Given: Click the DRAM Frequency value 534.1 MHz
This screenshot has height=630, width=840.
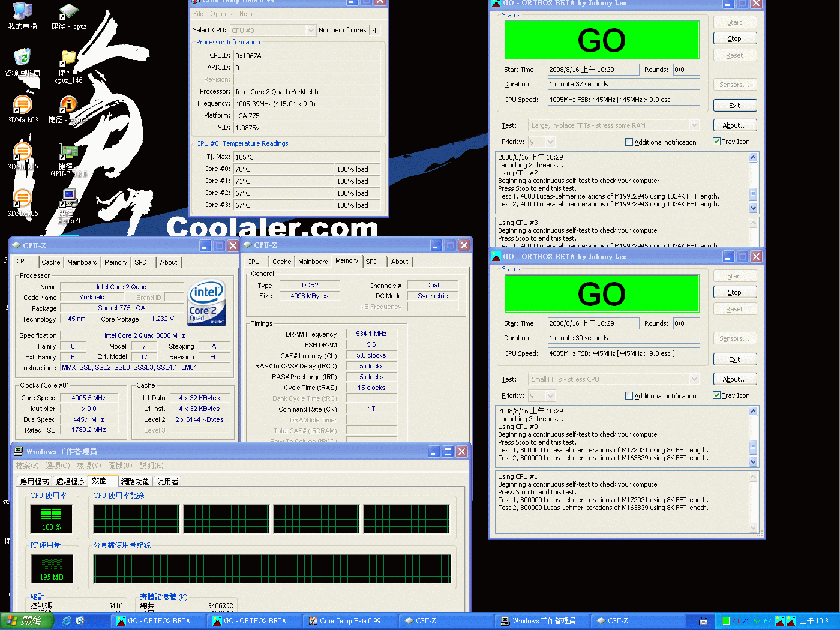Looking at the screenshot, I should click(371, 334).
